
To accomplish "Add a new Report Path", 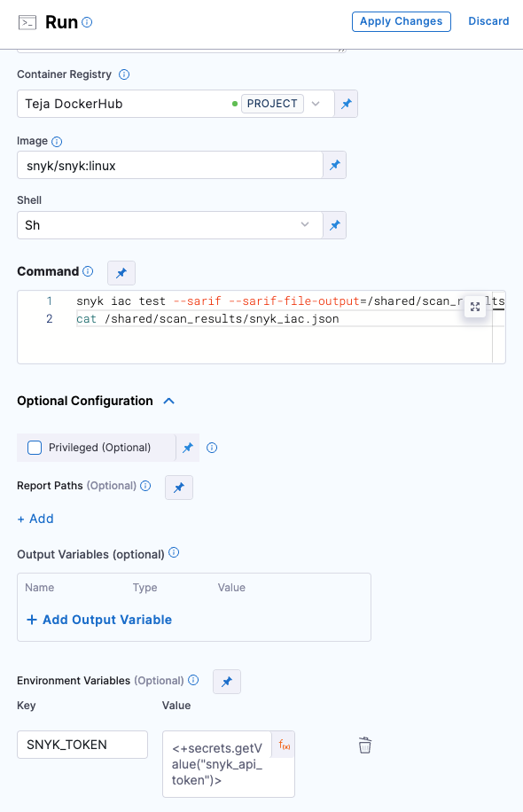I will click(x=35, y=519).
